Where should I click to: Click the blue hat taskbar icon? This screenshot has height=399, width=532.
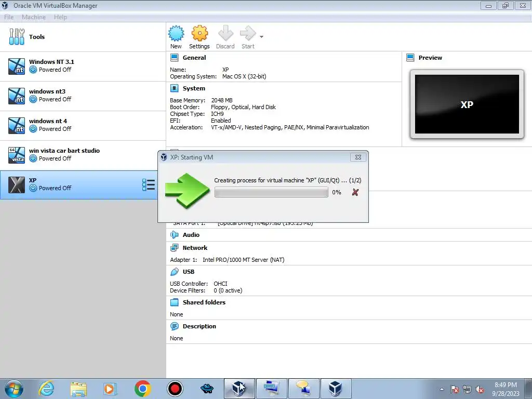pyautogui.click(x=207, y=389)
